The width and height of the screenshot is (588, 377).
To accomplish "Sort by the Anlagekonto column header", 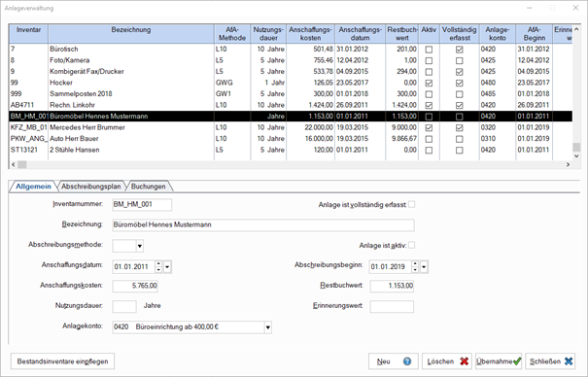I will [498, 34].
